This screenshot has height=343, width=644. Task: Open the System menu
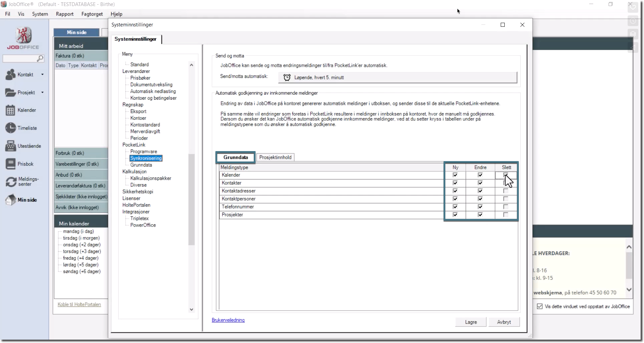click(40, 14)
